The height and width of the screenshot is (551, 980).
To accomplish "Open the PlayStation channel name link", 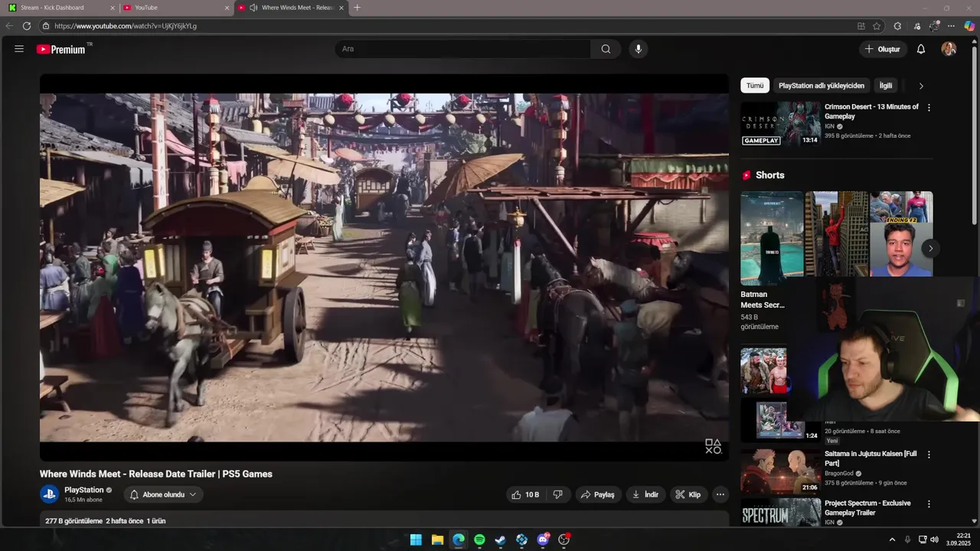I will (83, 490).
